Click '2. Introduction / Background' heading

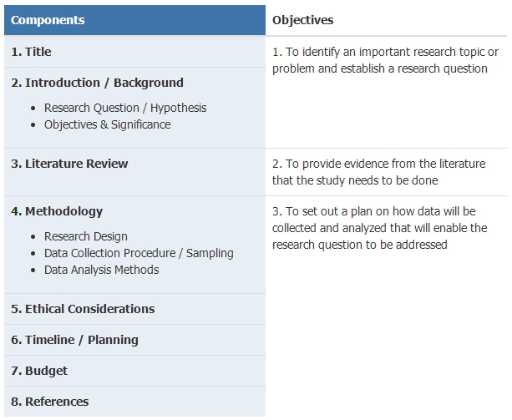pyautogui.click(x=97, y=83)
